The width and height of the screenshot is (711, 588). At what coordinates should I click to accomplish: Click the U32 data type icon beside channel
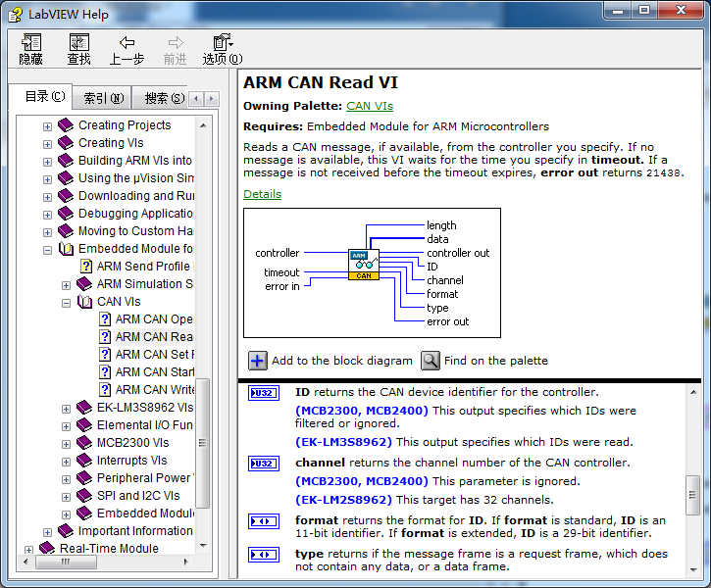[x=264, y=464]
